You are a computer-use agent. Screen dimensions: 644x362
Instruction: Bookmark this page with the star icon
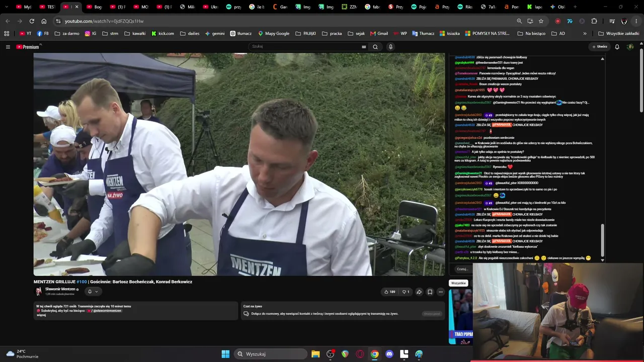pos(541,21)
